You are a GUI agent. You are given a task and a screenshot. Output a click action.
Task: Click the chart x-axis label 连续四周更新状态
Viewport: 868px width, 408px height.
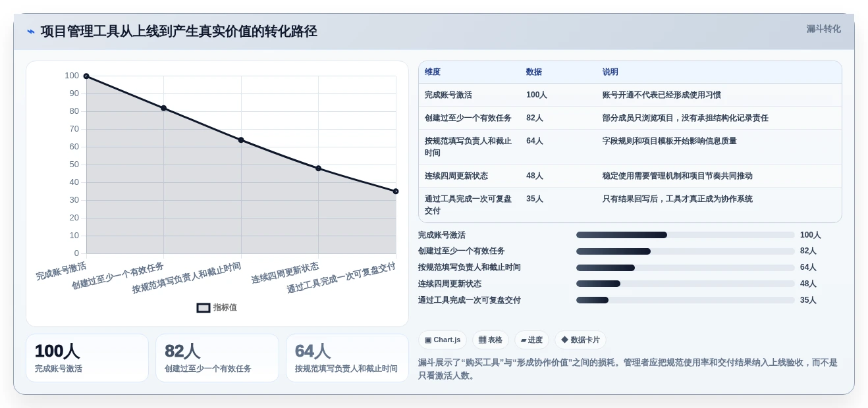coord(285,273)
